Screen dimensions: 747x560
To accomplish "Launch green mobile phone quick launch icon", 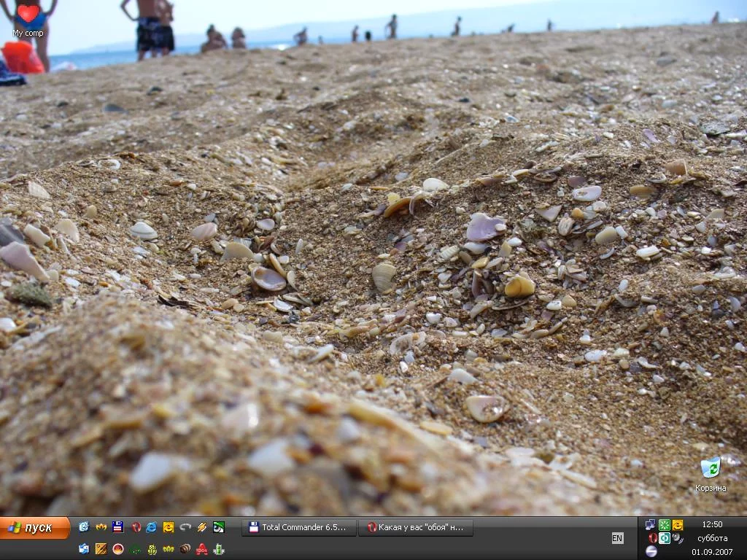I will pyautogui.click(x=219, y=550).
